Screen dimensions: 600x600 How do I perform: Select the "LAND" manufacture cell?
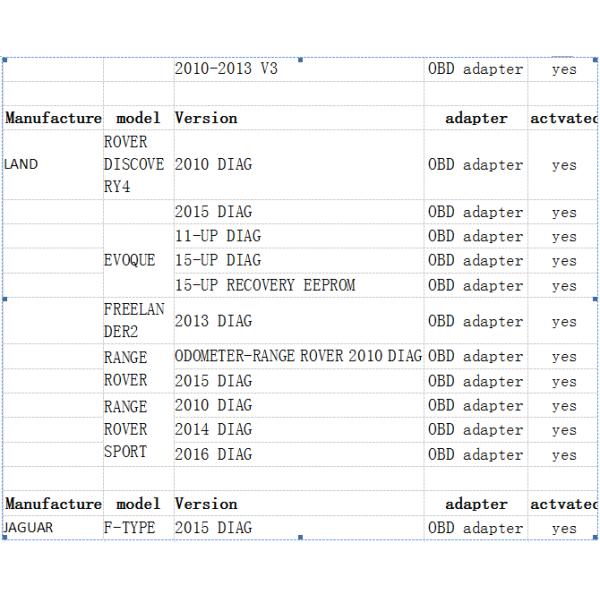22,164
